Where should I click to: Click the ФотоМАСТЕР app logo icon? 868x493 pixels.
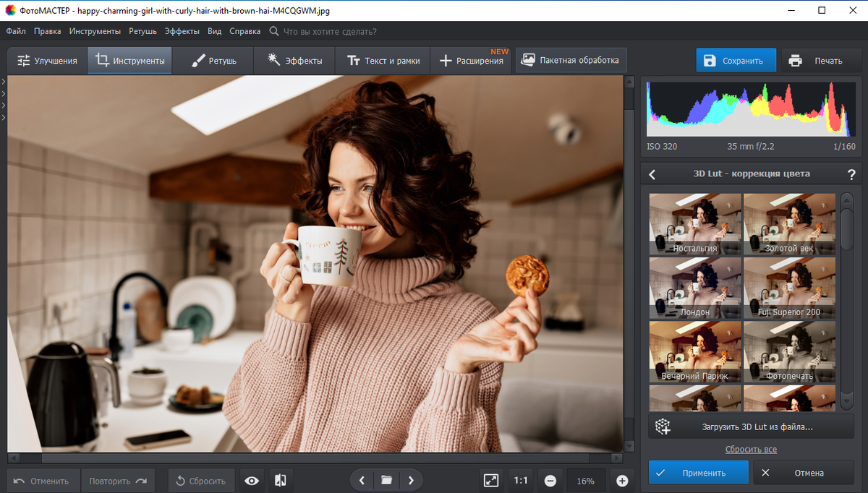(10, 10)
